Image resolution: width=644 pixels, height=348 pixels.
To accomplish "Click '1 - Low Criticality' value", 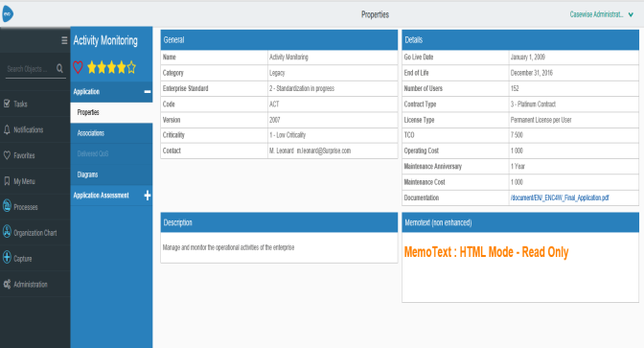I will (287, 135).
